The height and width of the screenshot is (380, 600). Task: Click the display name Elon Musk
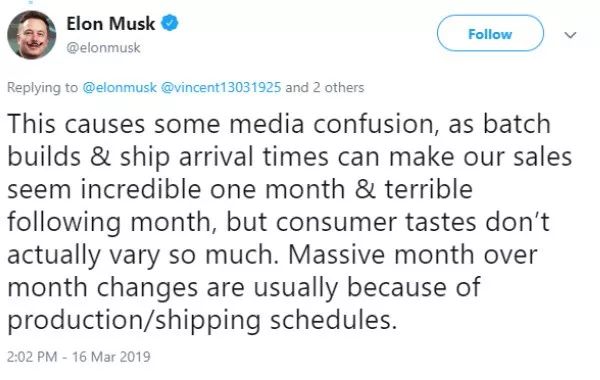point(111,23)
